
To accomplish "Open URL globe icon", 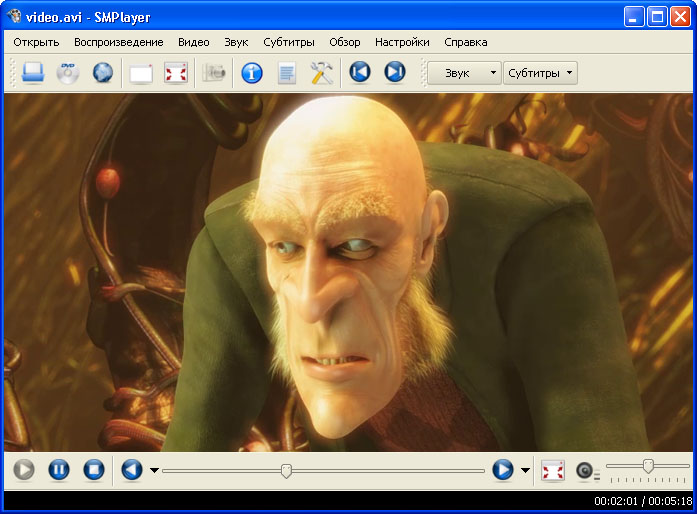I will [103, 72].
